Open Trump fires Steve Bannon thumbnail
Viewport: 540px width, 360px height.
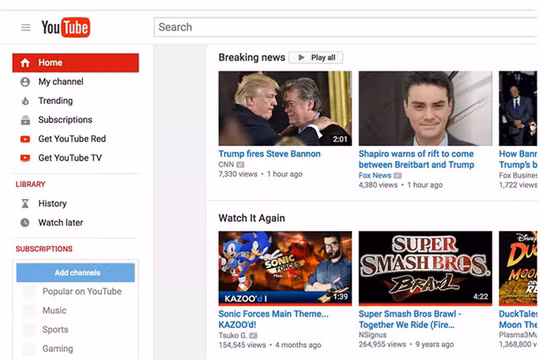[285, 109]
